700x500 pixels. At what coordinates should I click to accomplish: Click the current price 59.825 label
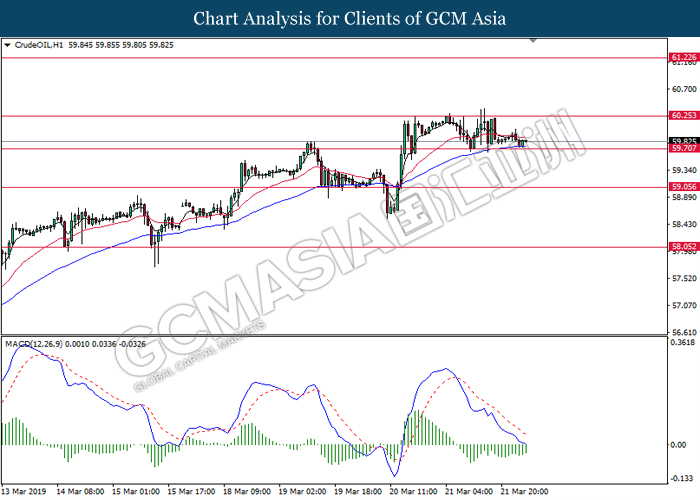pyautogui.click(x=683, y=141)
